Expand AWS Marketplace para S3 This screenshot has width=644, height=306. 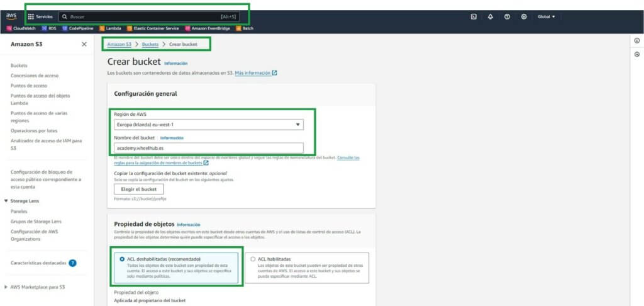[6, 287]
